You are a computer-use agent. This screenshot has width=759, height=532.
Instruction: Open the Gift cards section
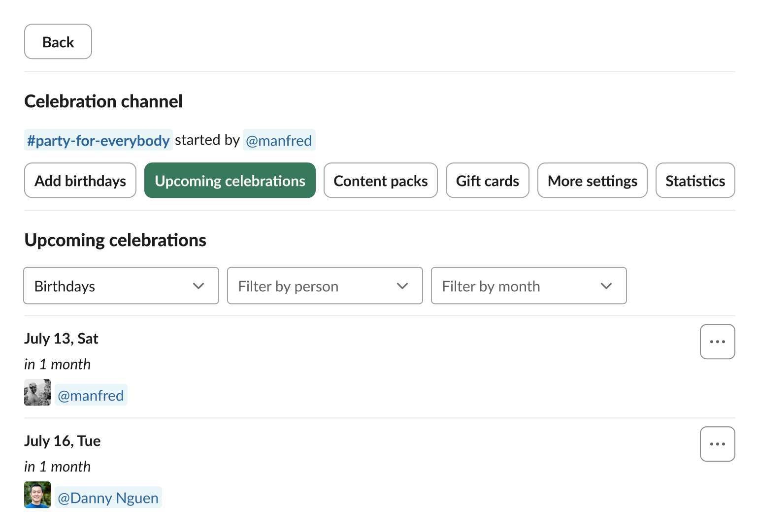point(487,180)
